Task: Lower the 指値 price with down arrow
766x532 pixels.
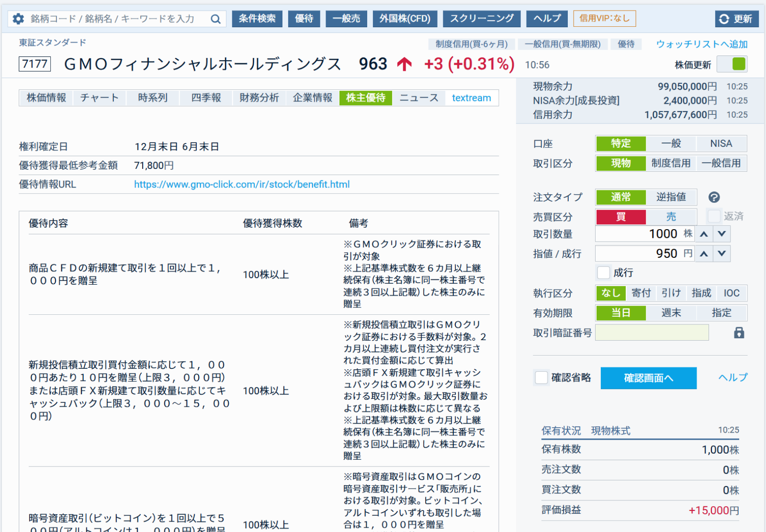Action: coord(722,254)
